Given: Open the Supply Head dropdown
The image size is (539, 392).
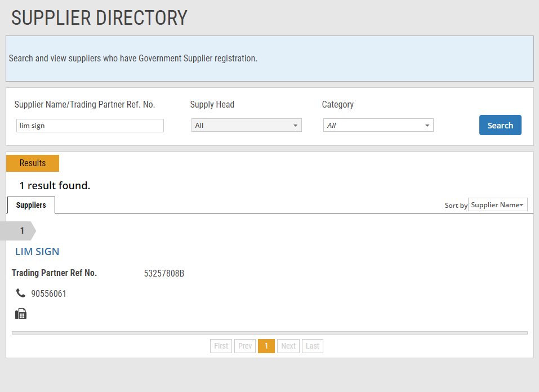Looking at the screenshot, I should [x=246, y=125].
